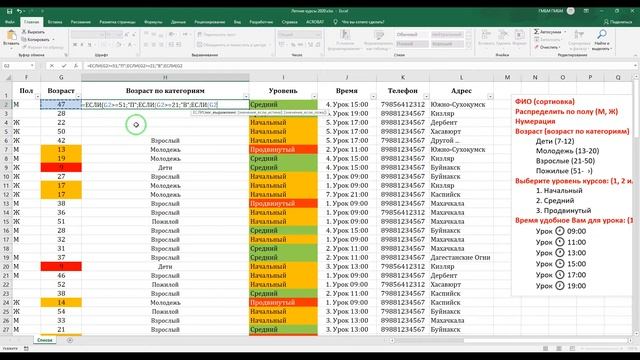This screenshot has width=640, height=360.
Task: Open the Файл tab
Action: point(10,22)
